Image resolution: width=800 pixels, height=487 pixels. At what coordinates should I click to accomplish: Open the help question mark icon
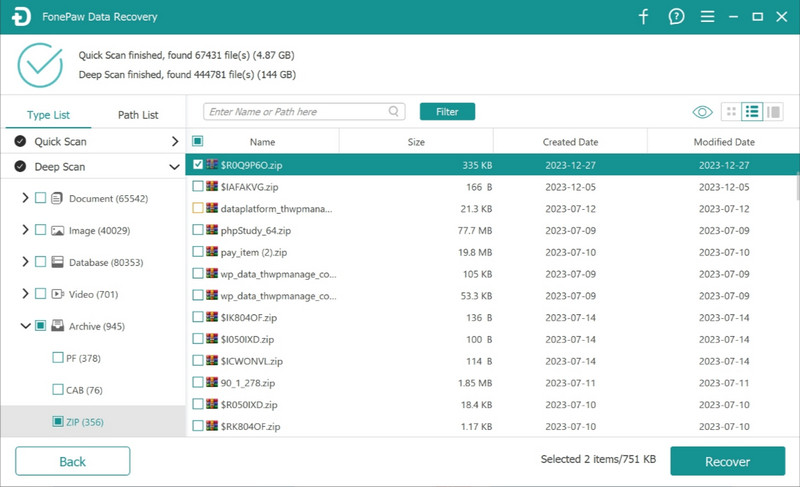(x=676, y=17)
